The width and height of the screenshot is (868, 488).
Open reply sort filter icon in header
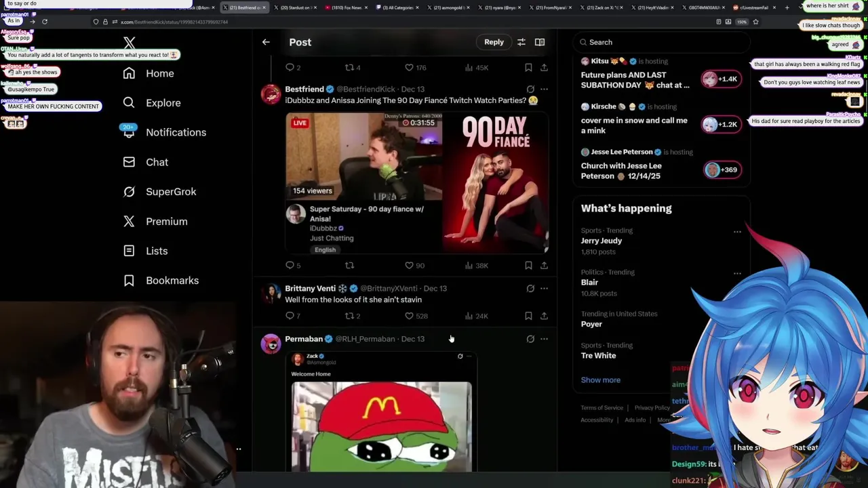521,42
